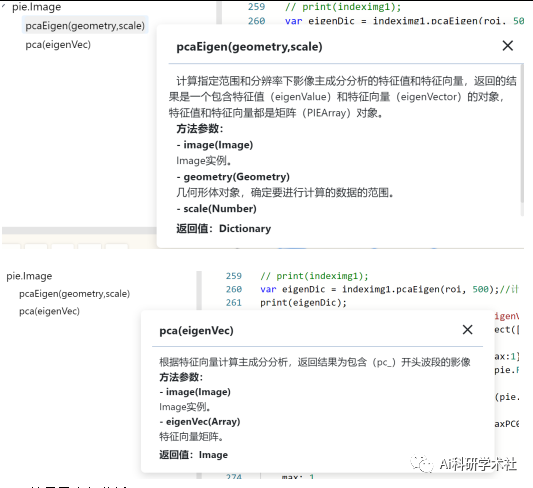Click the '返回值: Dictionary' text

223,228
